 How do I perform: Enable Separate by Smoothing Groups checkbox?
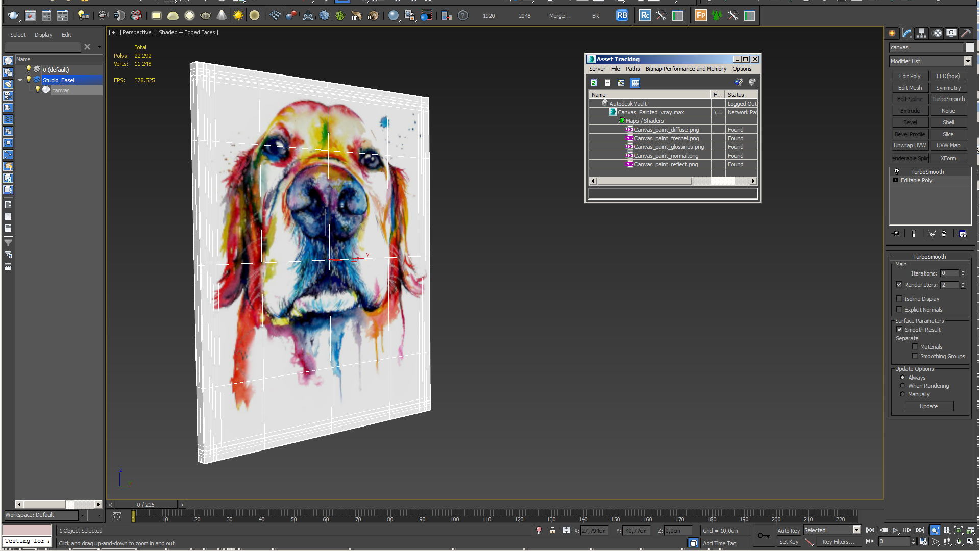point(915,356)
